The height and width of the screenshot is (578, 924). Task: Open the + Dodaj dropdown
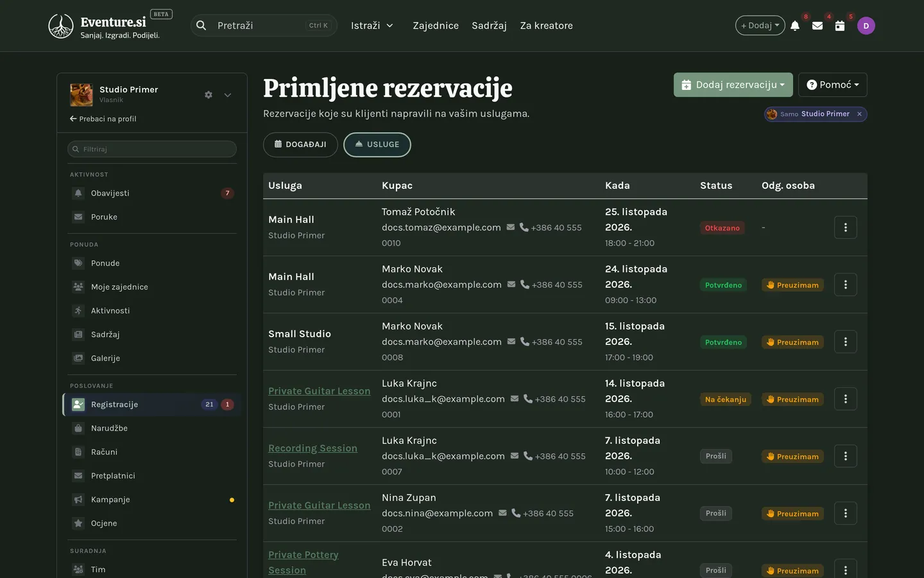click(760, 26)
